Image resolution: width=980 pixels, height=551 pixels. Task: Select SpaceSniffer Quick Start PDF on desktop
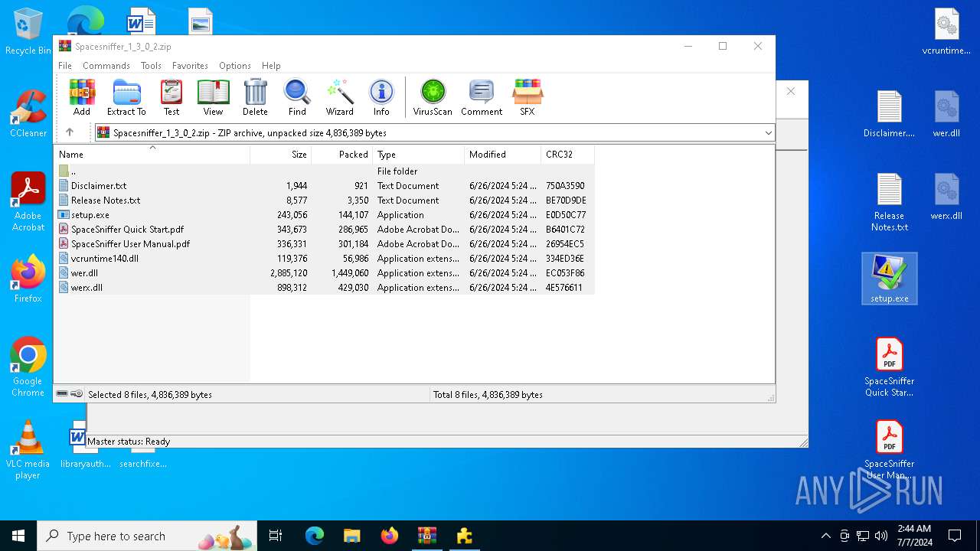coord(889,367)
